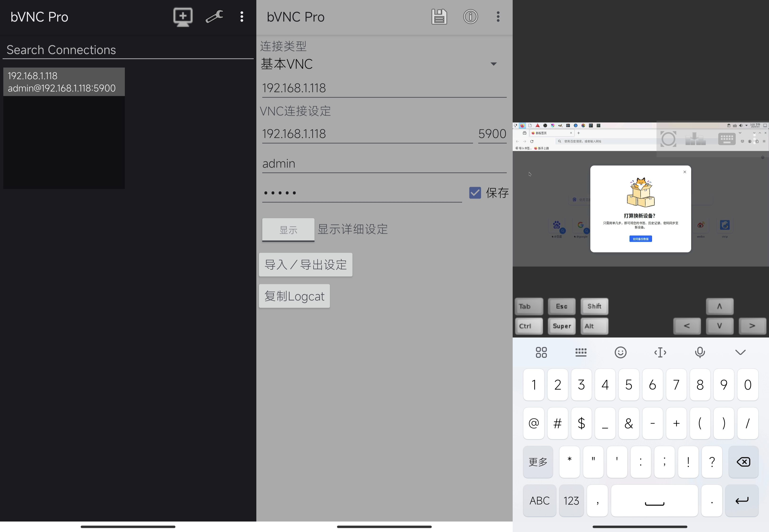Open the info circle icon
769x532 pixels.
pyautogui.click(x=470, y=17)
